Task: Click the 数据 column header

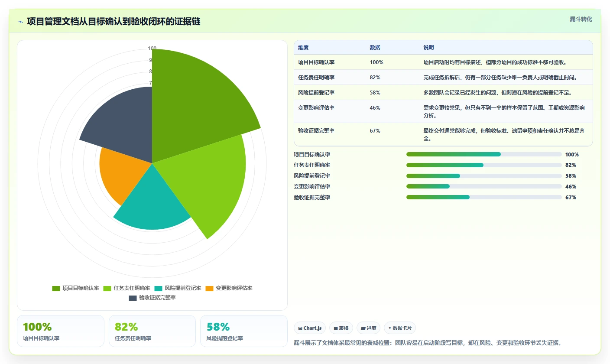Action: 375,48
